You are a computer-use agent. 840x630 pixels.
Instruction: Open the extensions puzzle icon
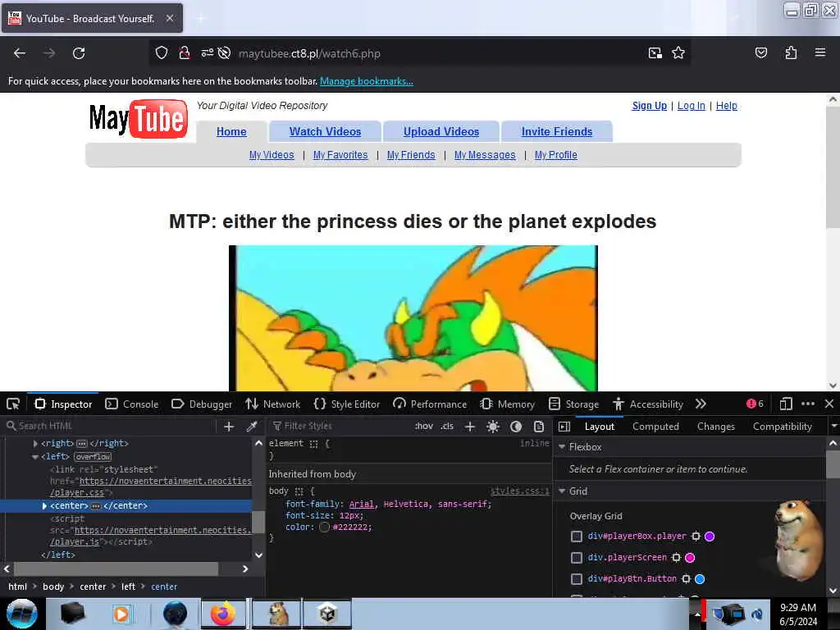791,53
